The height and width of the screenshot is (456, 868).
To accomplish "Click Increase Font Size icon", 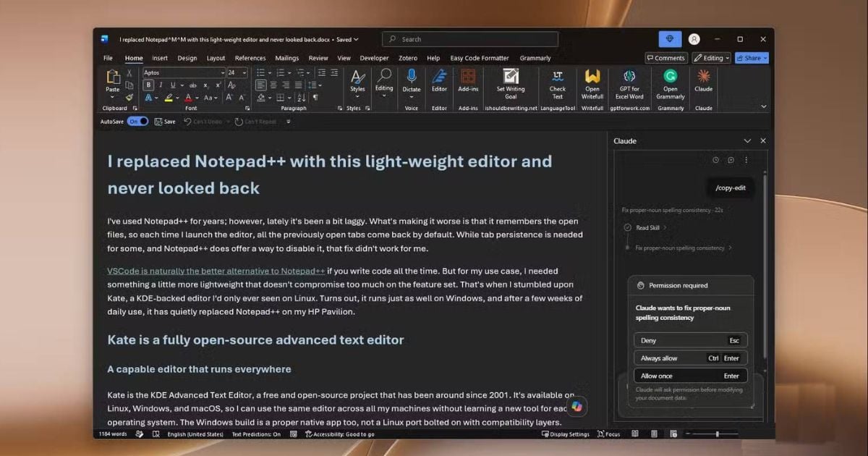I will pos(229,98).
